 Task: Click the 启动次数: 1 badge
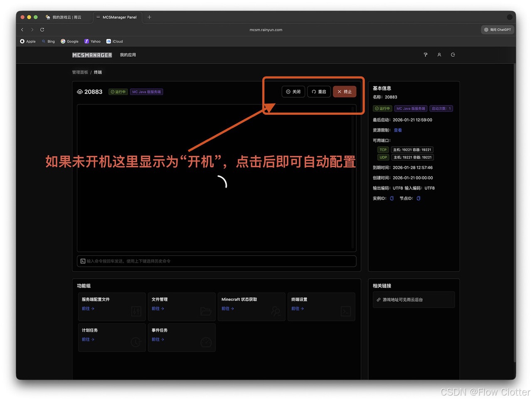[x=441, y=109]
